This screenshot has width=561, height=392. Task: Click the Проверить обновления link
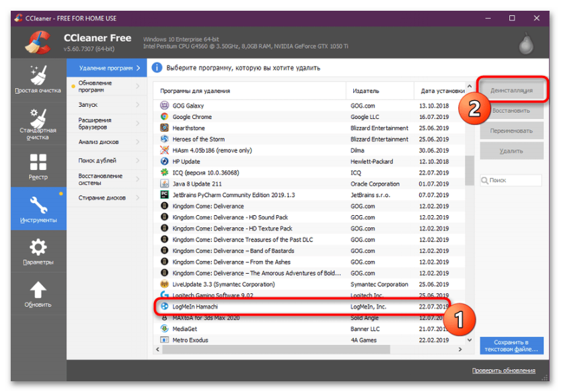(x=504, y=370)
